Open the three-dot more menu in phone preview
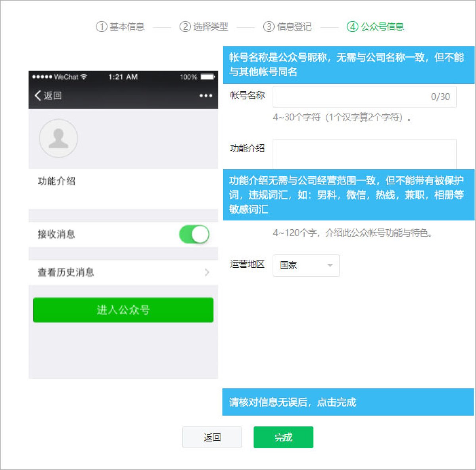 (205, 96)
